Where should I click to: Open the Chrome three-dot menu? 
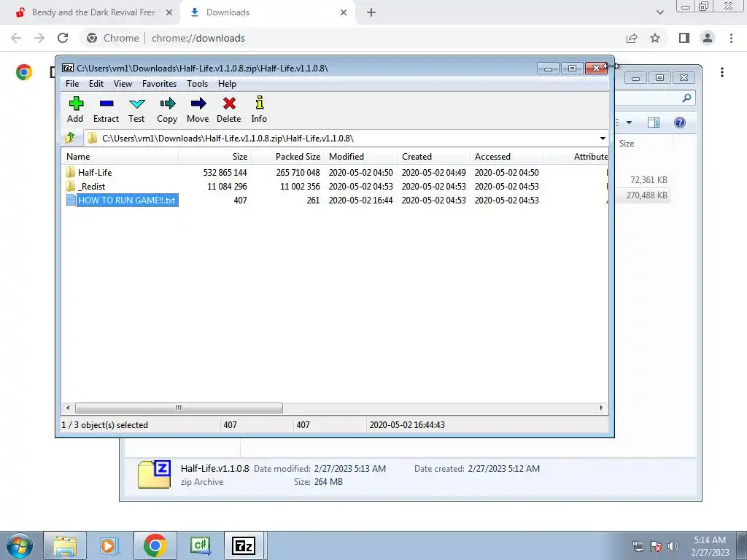pyautogui.click(x=731, y=38)
